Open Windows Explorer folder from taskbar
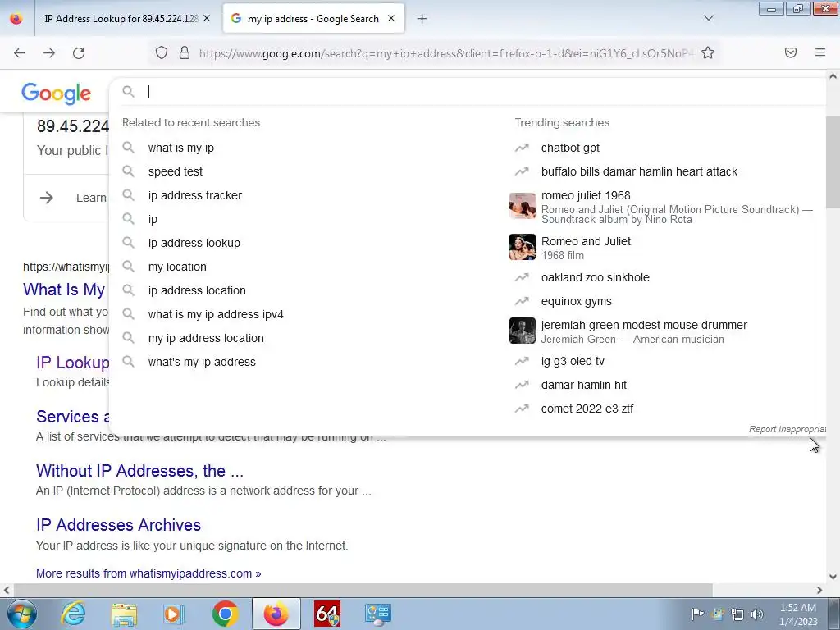Image resolution: width=840 pixels, height=630 pixels. tap(124, 614)
